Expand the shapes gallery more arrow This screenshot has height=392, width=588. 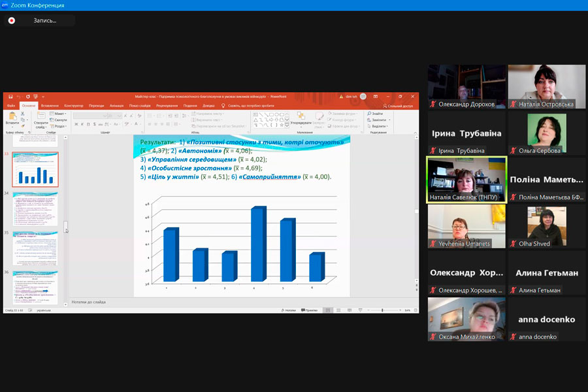pos(287,125)
